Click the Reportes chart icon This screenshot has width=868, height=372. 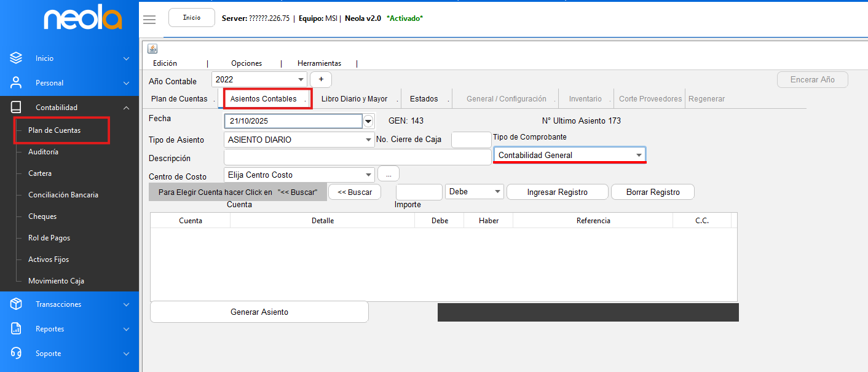tap(16, 329)
